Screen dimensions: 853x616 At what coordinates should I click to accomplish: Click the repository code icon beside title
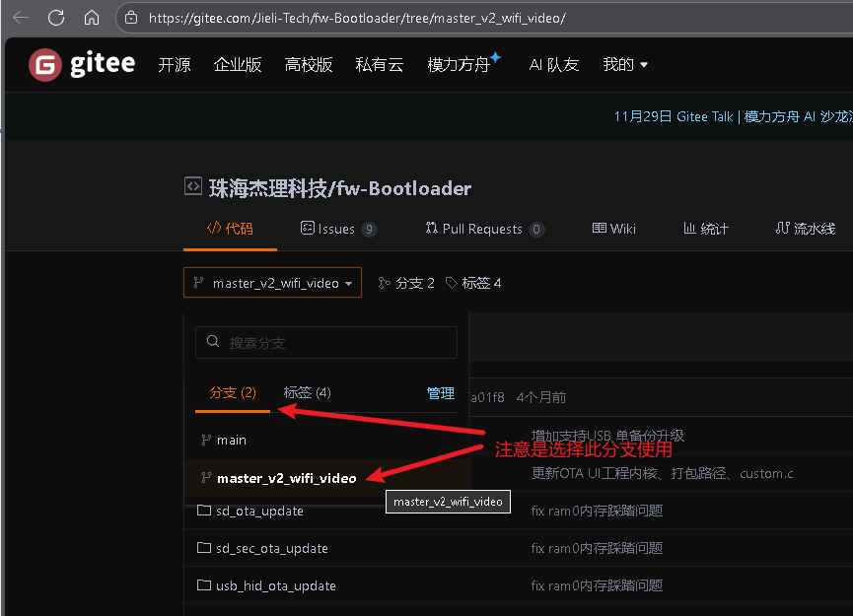(x=193, y=186)
